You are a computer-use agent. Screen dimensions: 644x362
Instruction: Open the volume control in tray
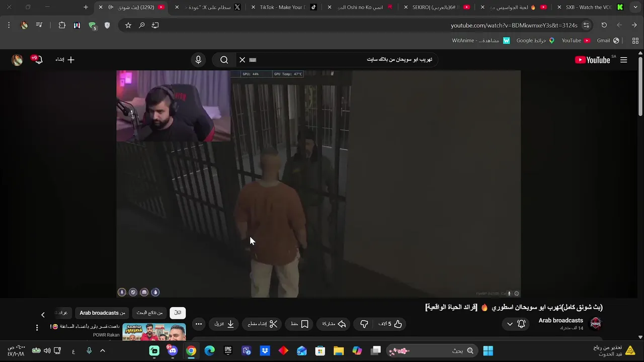point(47,351)
